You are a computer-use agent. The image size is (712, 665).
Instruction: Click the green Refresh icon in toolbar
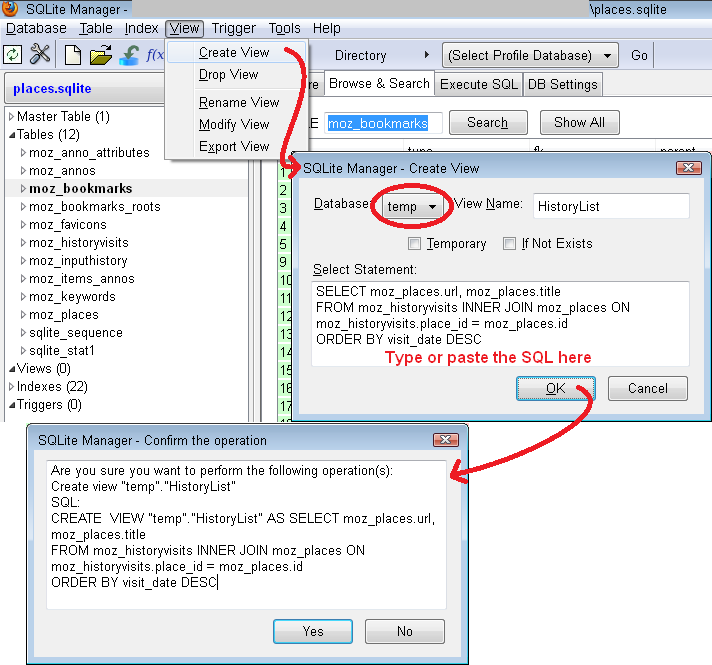[13, 55]
